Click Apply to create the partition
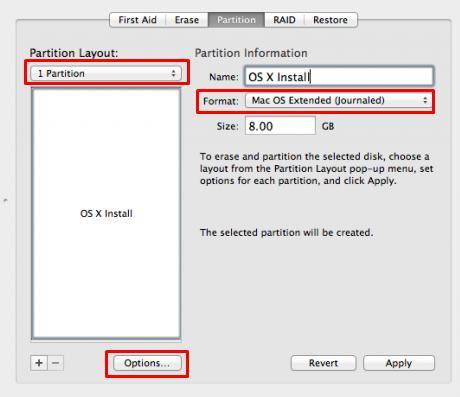 (399, 363)
